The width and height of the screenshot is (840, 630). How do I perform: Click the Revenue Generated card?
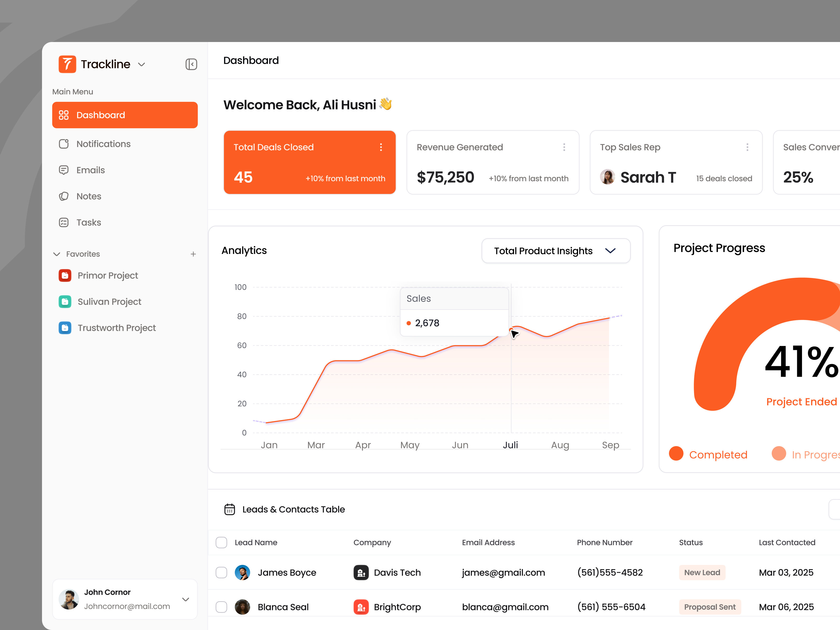click(x=493, y=162)
